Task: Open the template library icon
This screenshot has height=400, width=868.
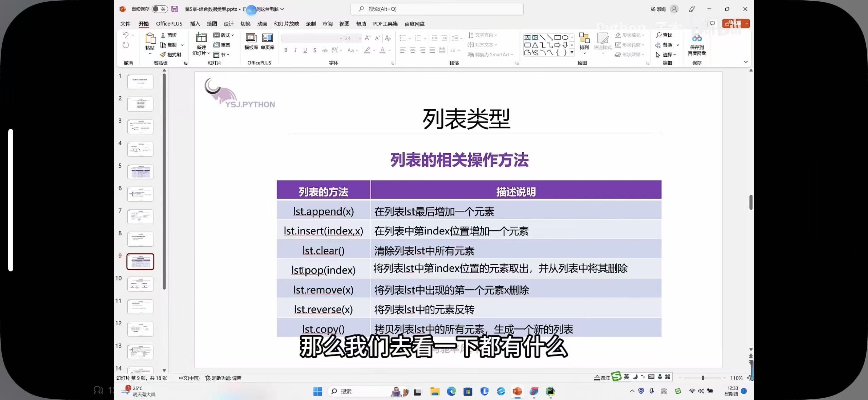Action: tap(251, 38)
